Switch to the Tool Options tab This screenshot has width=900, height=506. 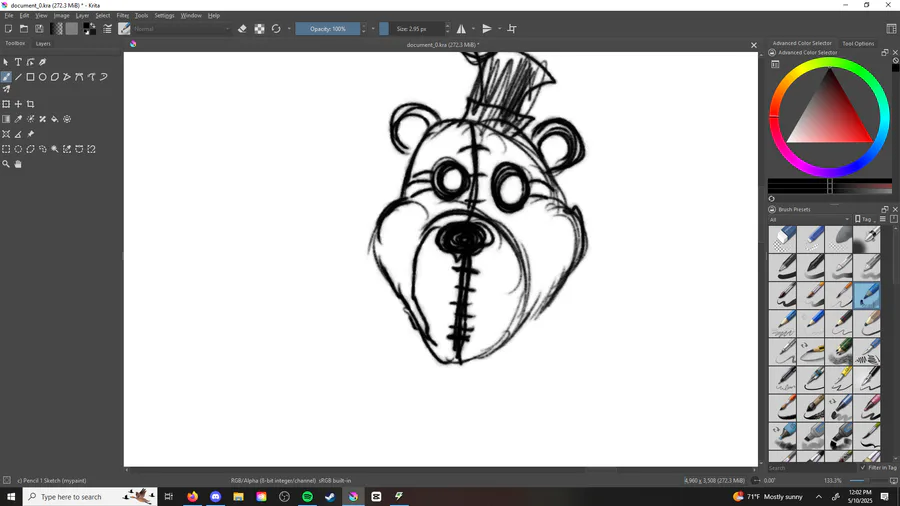(x=858, y=44)
